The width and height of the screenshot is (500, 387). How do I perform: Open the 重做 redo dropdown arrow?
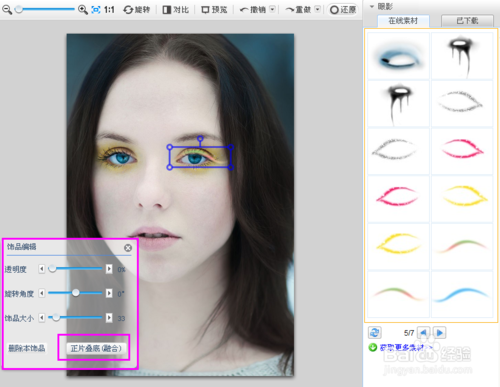(x=318, y=9)
